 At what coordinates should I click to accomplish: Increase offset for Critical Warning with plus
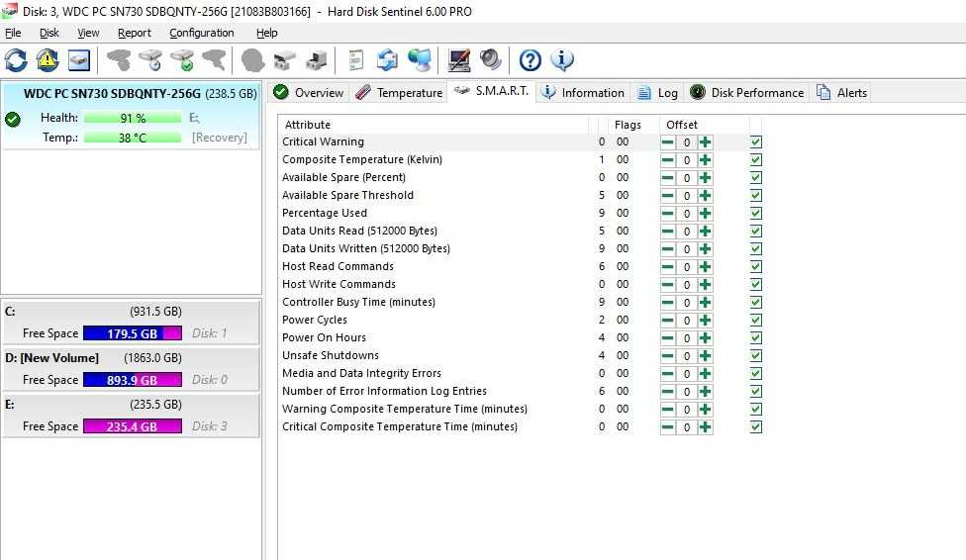[x=706, y=142]
